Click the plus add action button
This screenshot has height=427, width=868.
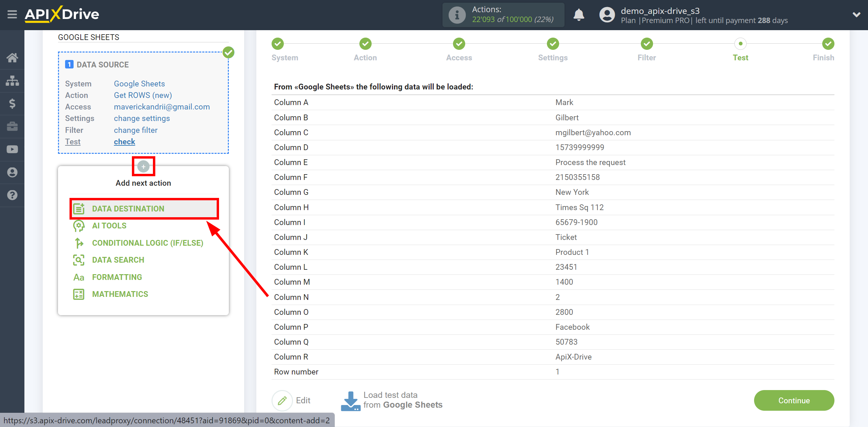click(x=143, y=166)
